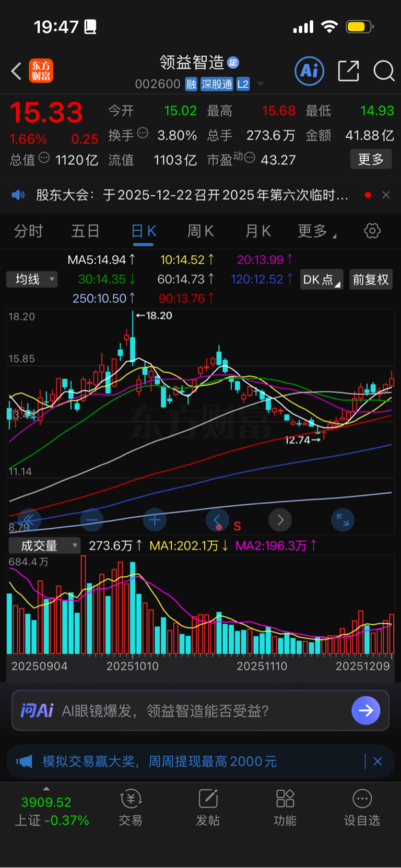Image resolution: width=401 pixels, height=868 pixels.
Task: Move chart left with red-dot arrow
Action: tap(217, 520)
